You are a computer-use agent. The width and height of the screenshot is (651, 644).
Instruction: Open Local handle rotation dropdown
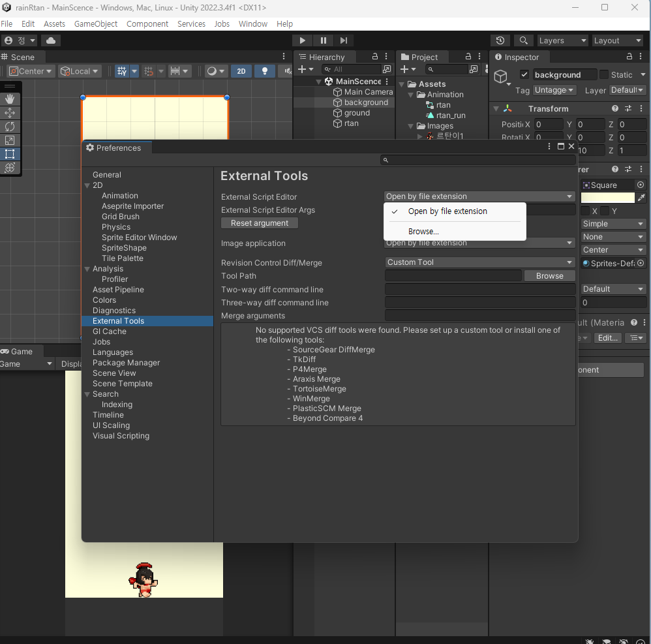(80, 71)
